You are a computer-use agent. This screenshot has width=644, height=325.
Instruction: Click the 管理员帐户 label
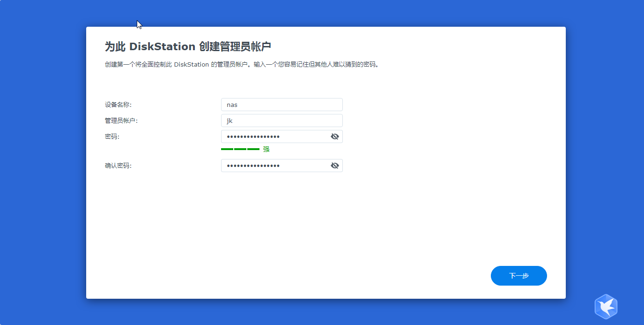tap(121, 121)
